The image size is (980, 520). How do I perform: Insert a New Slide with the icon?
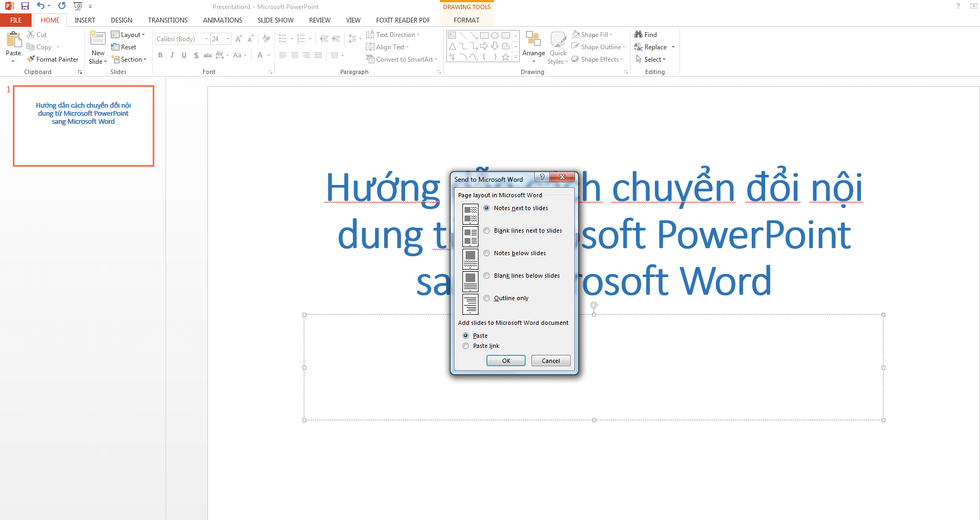tap(98, 39)
